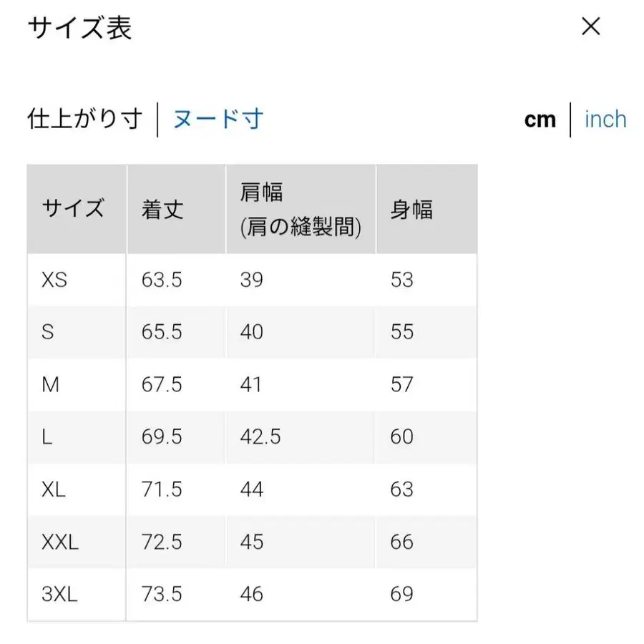
Task: Click the 63.5 着丈 value for XS
Action: tap(160, 280)
